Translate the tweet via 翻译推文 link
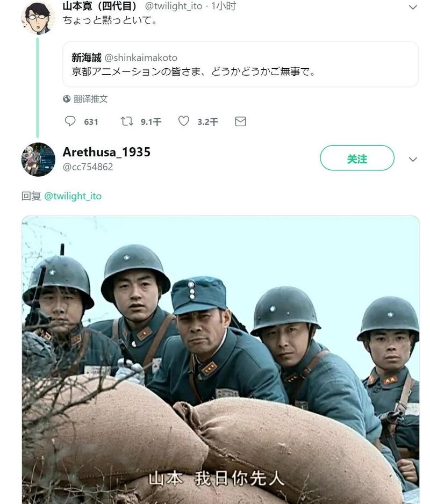 (x=91, y=99)
